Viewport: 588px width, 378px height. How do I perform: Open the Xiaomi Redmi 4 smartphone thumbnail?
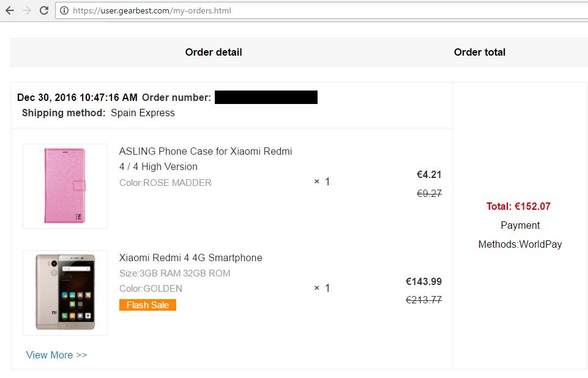(65, 293)
